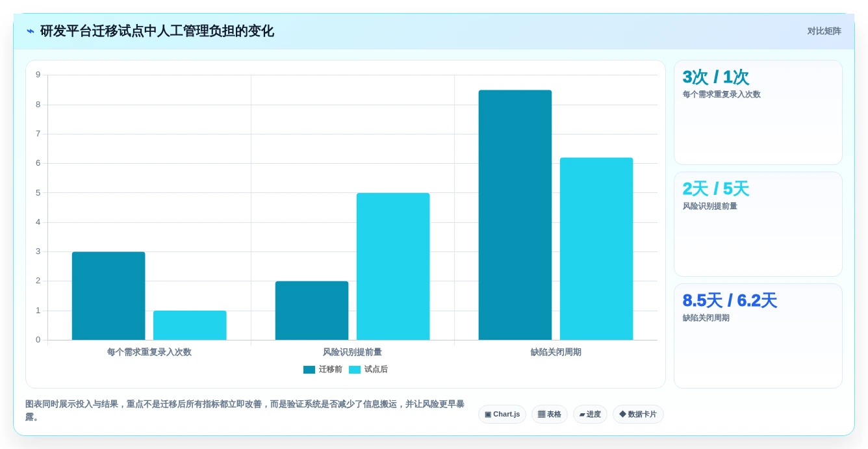
Task: Click the x-axis label 风险识别提前量
Action: coord(352,352)
